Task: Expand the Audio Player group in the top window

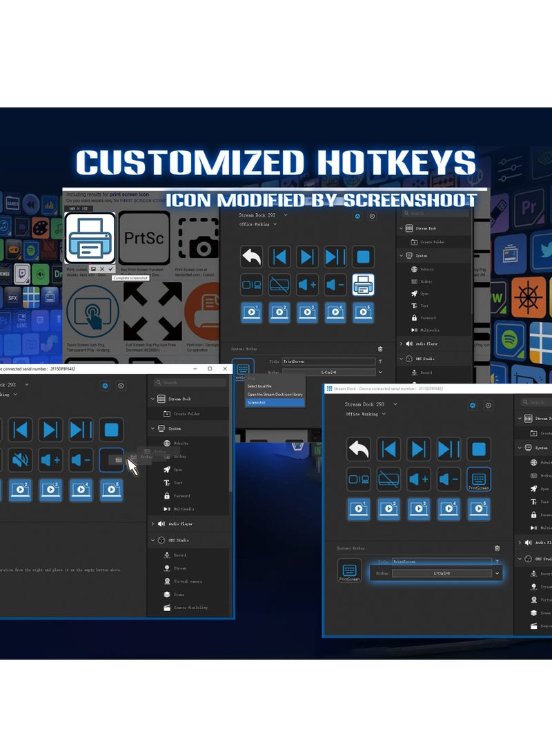Action: coord(401,344)
